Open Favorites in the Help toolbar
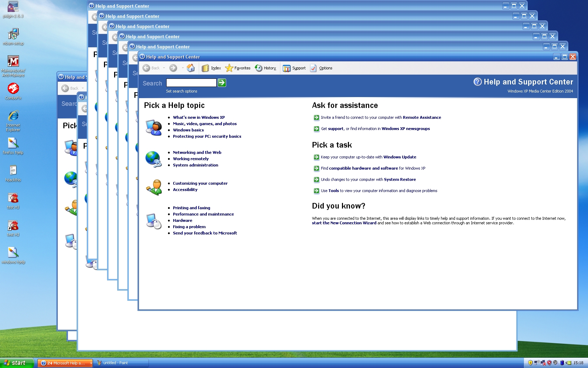588x368 pixels. [x=238, y=68]
